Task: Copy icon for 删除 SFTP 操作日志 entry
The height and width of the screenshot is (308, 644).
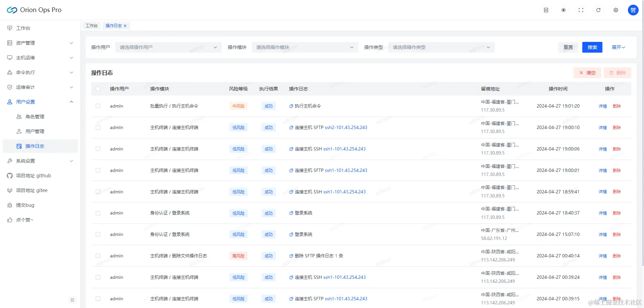Action: click(291, 256)
